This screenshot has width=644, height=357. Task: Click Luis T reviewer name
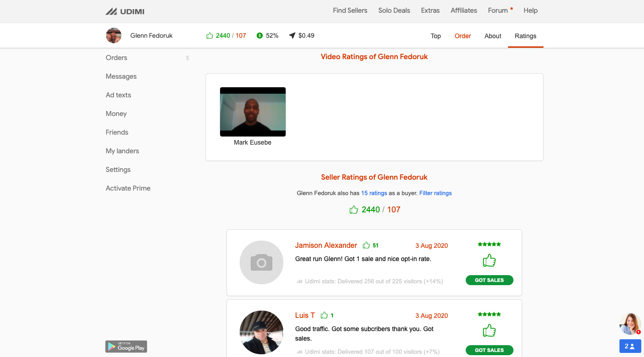(305, 316)
